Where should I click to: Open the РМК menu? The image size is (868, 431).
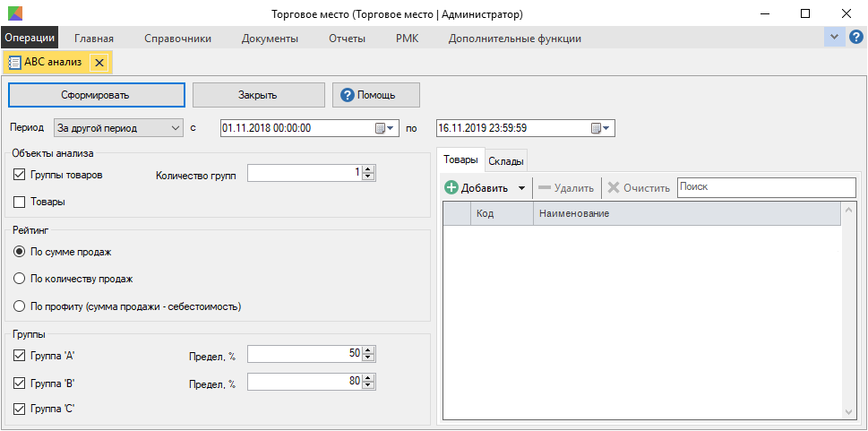pos(408,39)
